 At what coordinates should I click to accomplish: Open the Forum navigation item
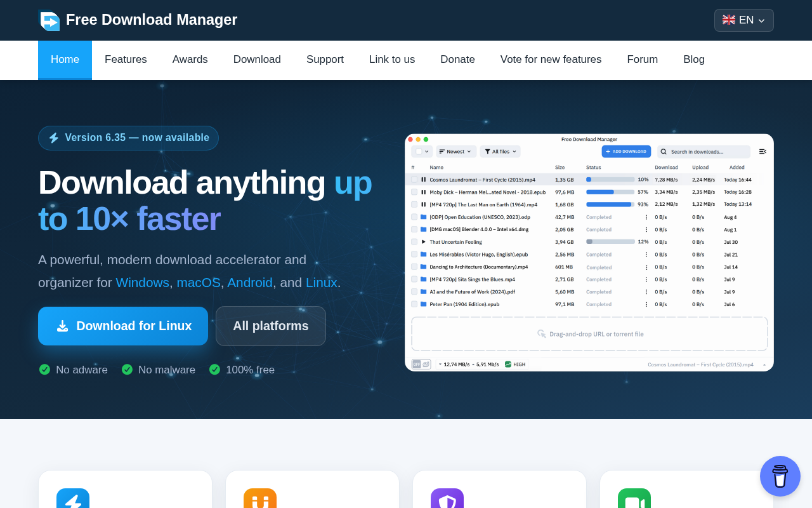point(643,60)
